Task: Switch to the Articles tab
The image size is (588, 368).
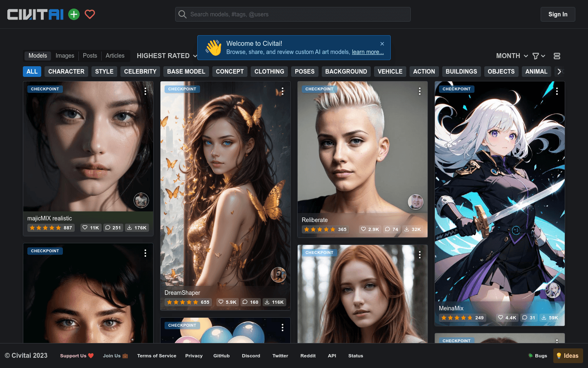Action: (x=115, y=56)
